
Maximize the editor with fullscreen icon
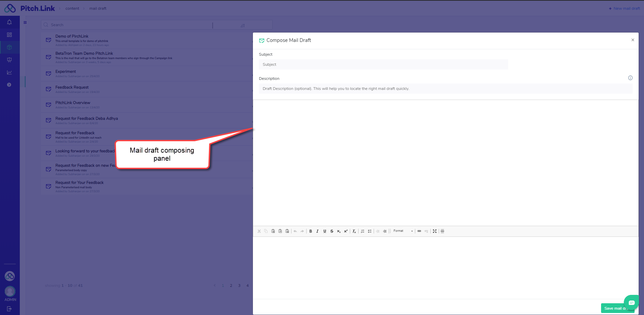[x=435, y=231]
